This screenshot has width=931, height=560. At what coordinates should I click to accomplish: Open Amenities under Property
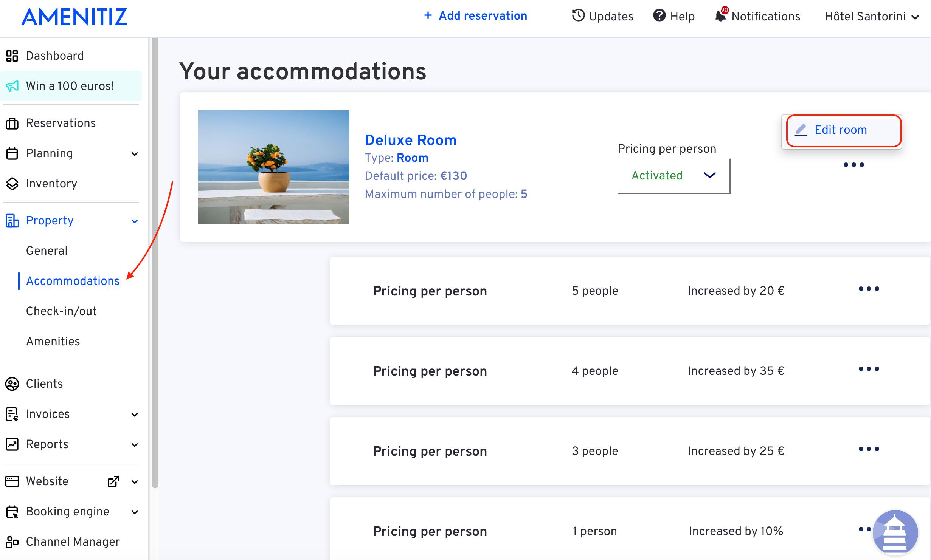53,342
